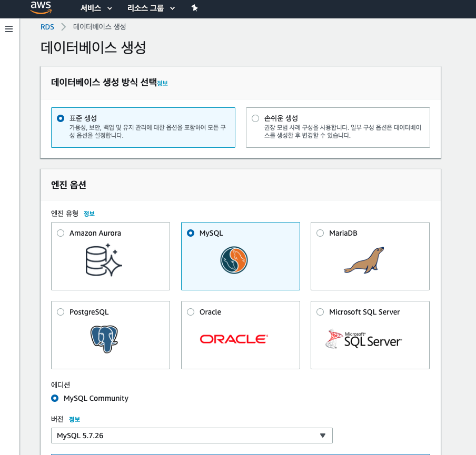The height and width of the screenshot is (455, 476).
Task: Choose PostgreSQL engine radio button
Action: click(61, 312)
